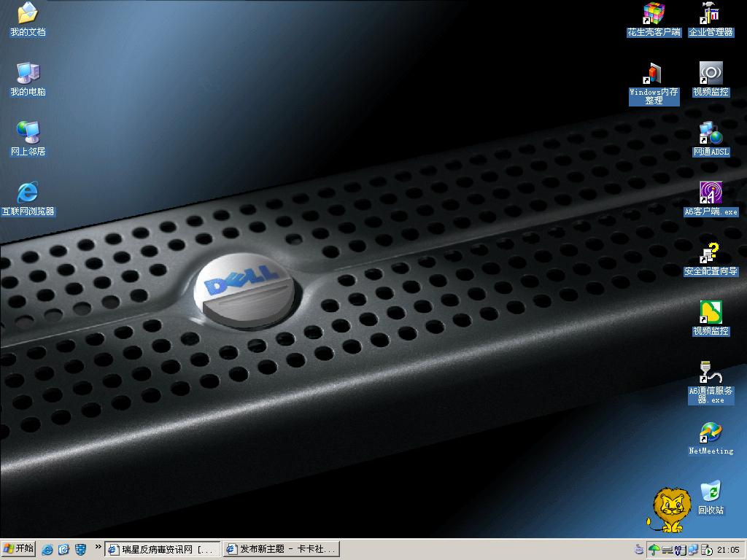Select the 回收站 recycle bin
Screen dimensions: 747x560
coord(711,497)
